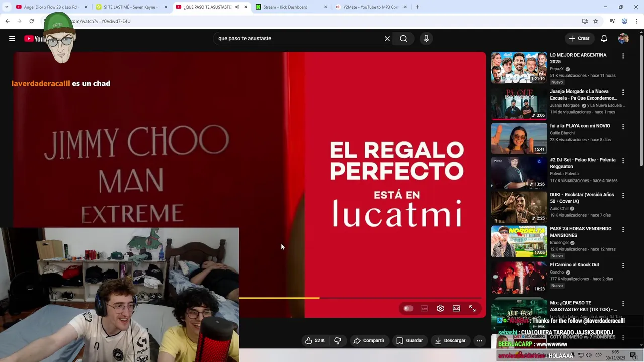Close the Y2Mate tab
644x362 pixels.
coord(405,7)
